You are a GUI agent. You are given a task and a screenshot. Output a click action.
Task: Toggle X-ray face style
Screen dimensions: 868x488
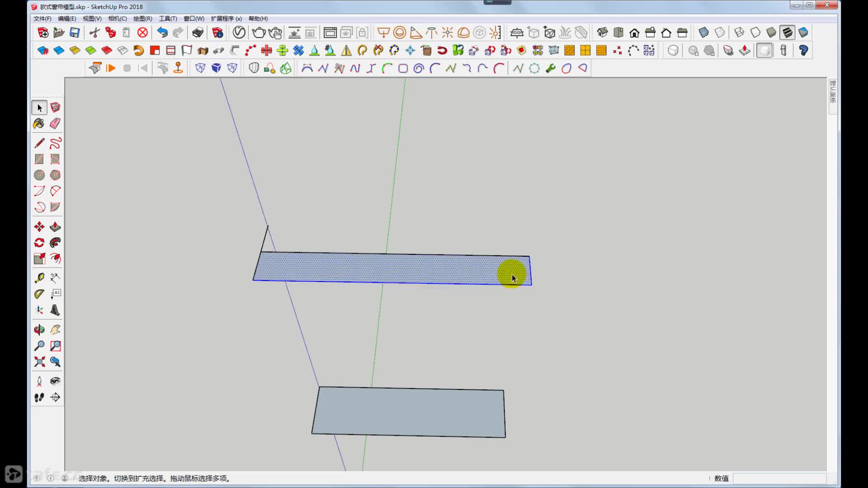pos(703,33)
